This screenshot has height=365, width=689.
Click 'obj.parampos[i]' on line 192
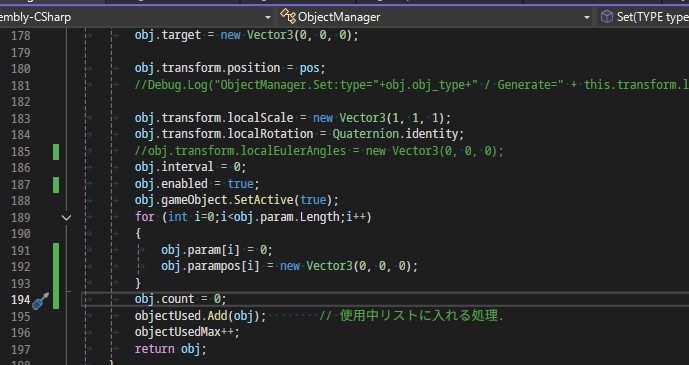click(210, 266)
